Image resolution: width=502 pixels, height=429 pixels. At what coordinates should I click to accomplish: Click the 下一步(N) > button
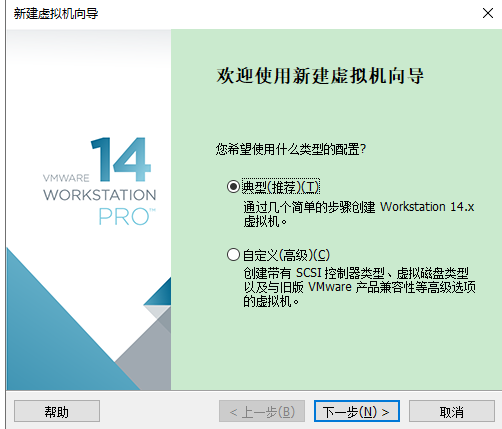(357, 412)
